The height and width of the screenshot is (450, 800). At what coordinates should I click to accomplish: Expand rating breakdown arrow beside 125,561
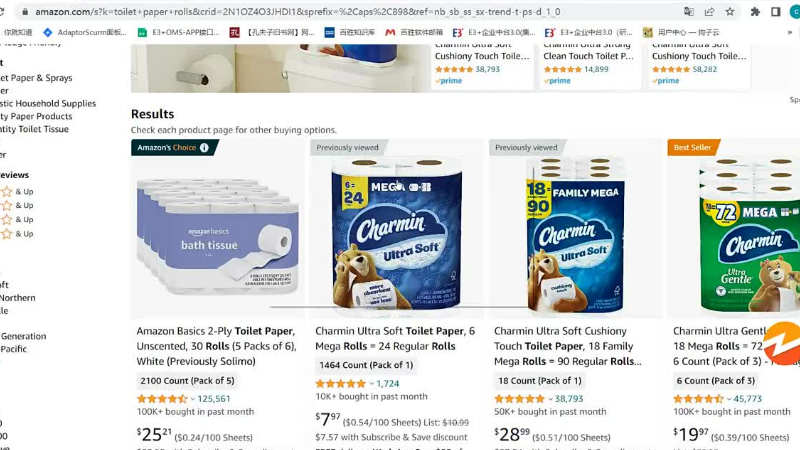[193, 399]
